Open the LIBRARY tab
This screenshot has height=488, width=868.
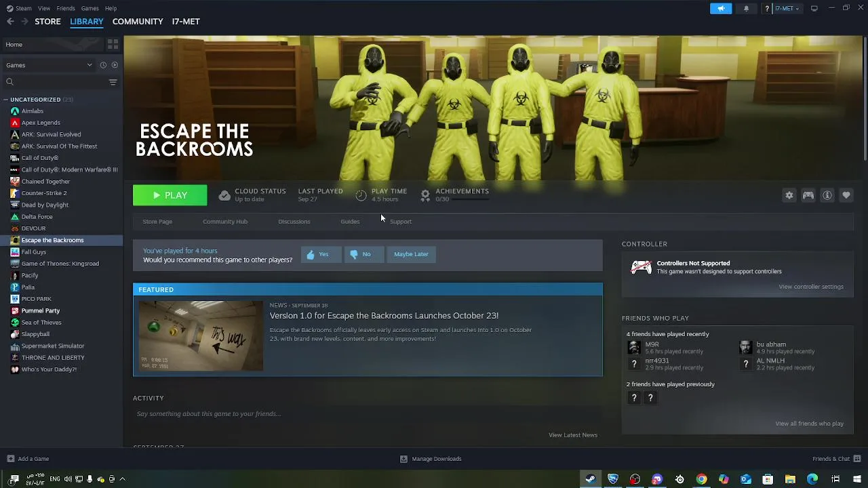coord(87,22)
